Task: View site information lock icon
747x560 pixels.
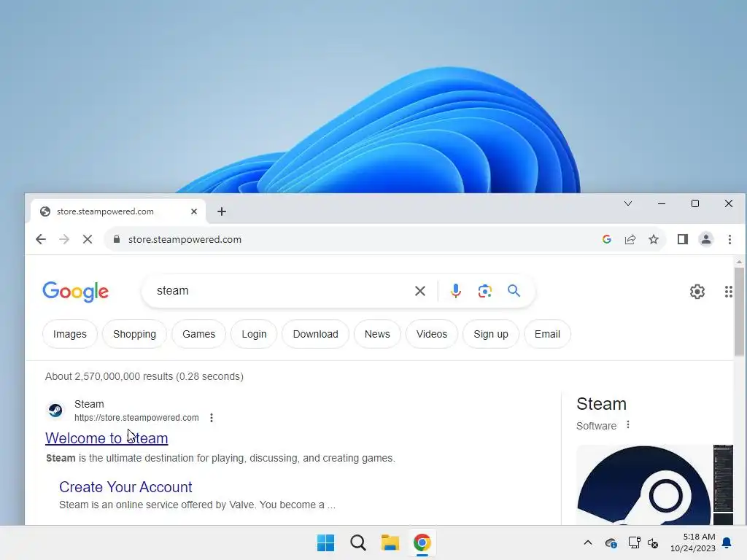Action: click(117, 239)
